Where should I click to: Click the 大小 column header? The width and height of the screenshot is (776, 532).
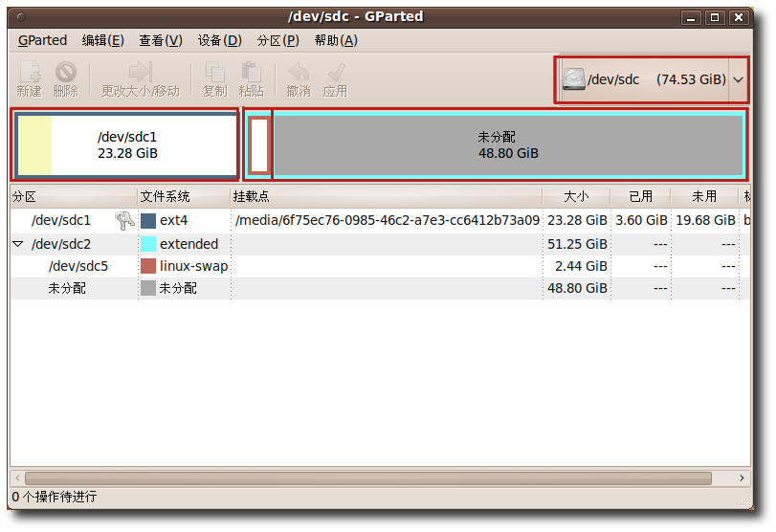click(x=577, y=196)
